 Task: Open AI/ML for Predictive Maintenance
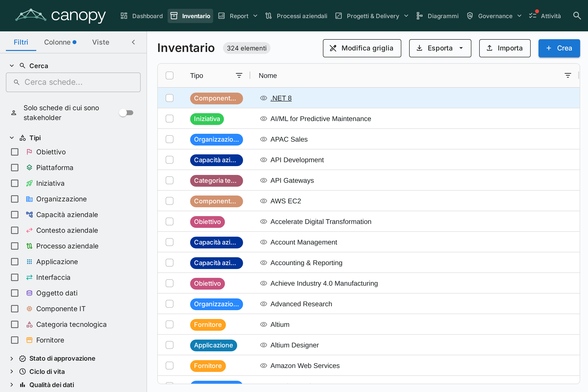[x=321, y=119]
